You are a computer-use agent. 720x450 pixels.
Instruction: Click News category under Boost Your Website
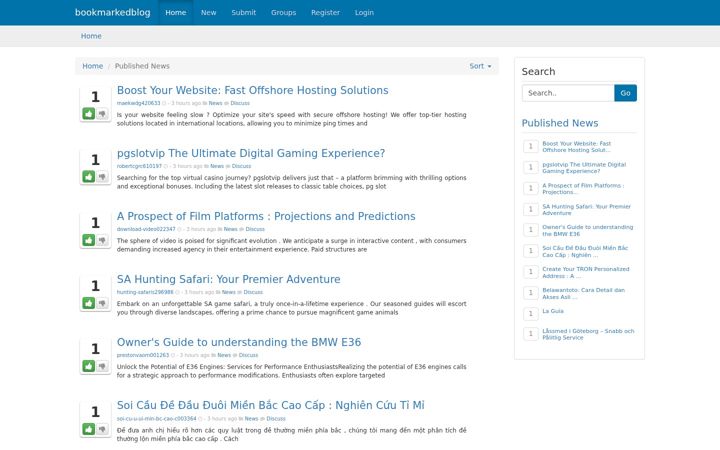(215, 103)
